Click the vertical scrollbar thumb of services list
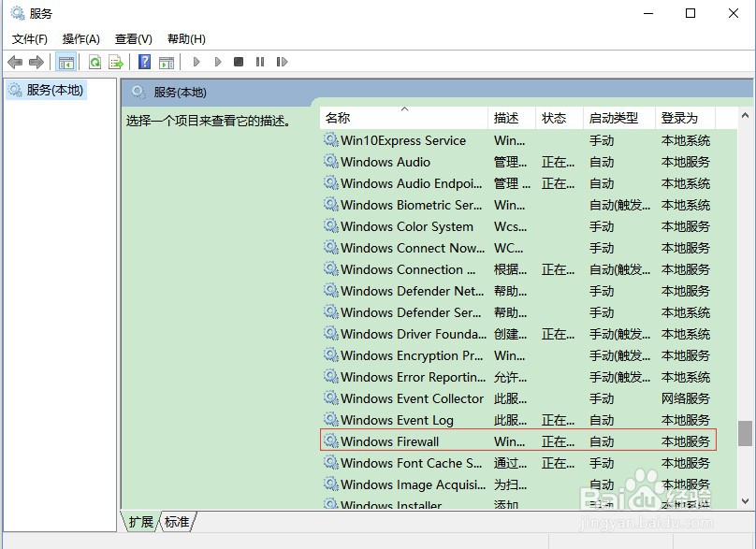This screenshot has width=756, height=549. [x=745, y=433]
